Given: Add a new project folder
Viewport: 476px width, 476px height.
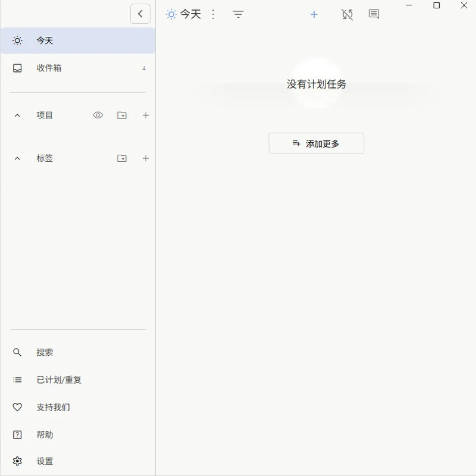Looking at the screenshot, I should click(122, 115).
